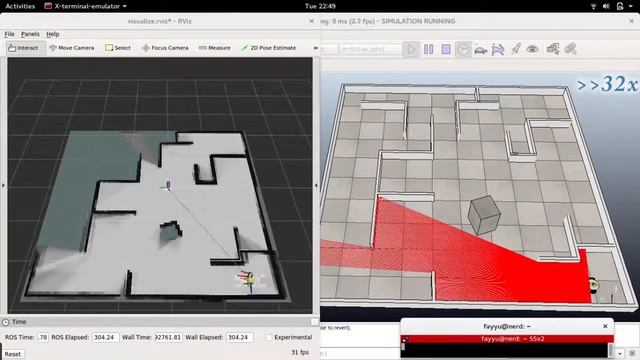Toggle visualization with the eye icon
640x360 pixels.
pos(532,49)
